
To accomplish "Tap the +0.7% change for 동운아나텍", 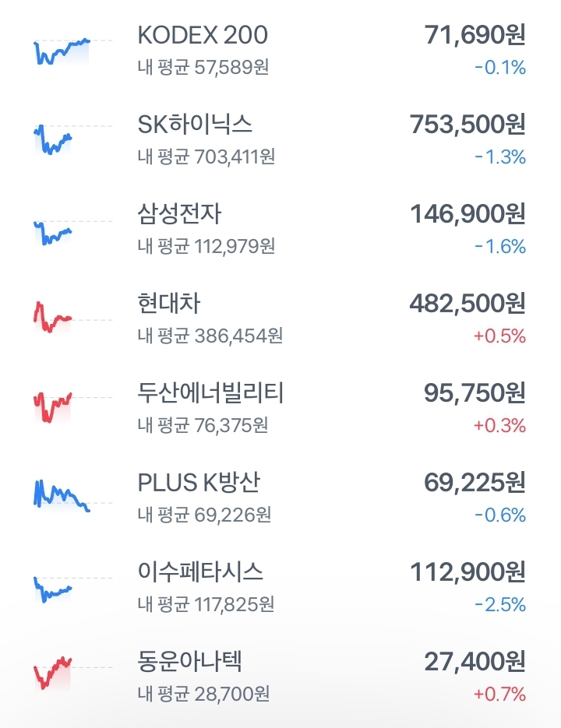I will coord(499,694).
